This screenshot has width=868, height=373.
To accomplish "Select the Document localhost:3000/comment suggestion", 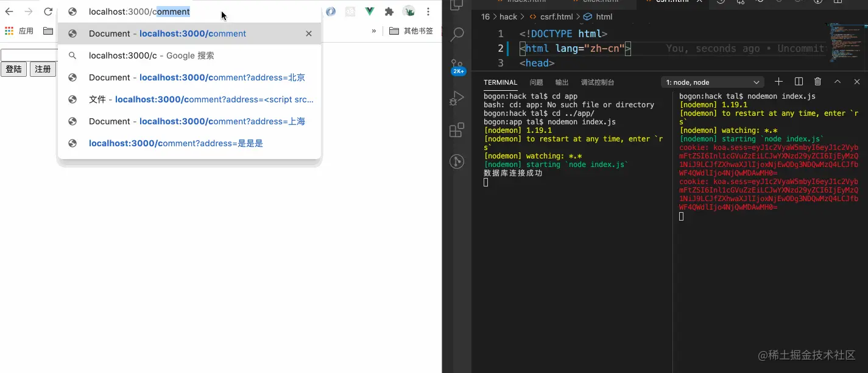I will click(x=189, y=34).
